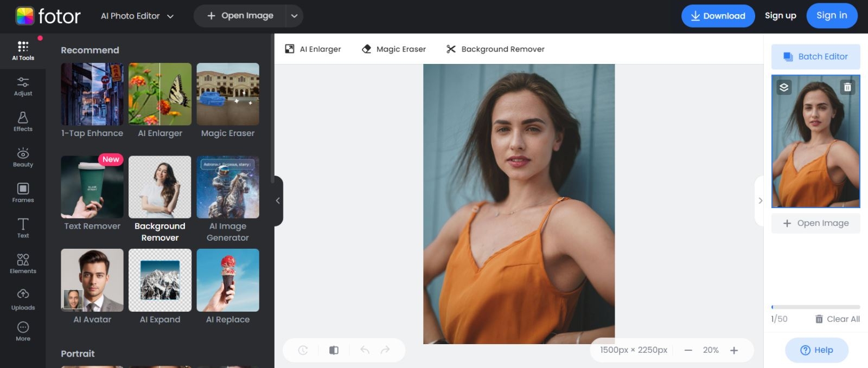Click the 1/50 image counter
868x368 pixels.
[779, 319]
